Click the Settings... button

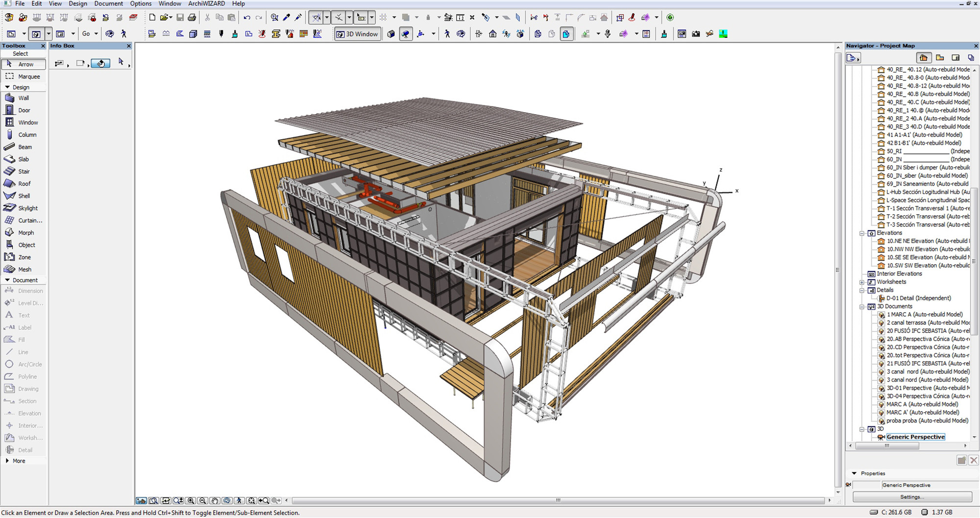pos(912,496)
